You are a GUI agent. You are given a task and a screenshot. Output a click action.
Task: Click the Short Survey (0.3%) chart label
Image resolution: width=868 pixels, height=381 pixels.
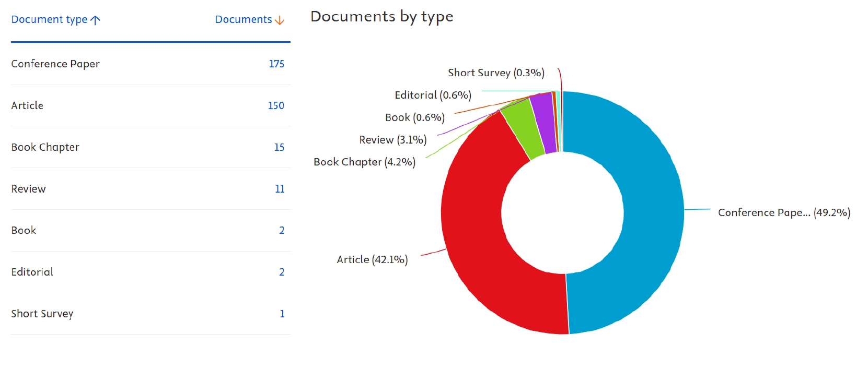[x=496, y=73]
